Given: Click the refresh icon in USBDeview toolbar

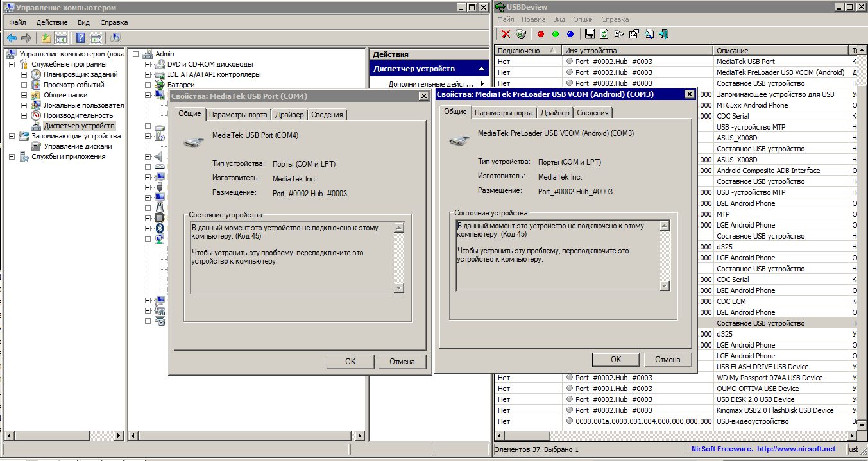Looking at the screenshot, I should [x=604, y=35].
